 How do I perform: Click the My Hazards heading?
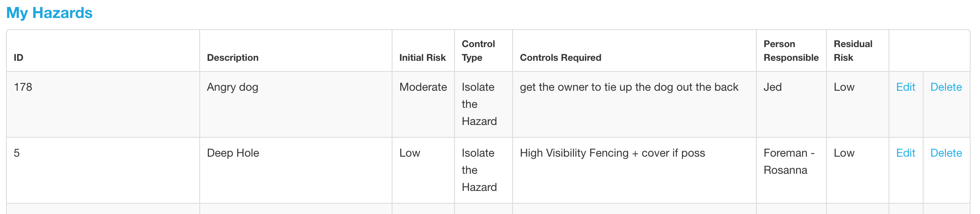tap(49, 13)
